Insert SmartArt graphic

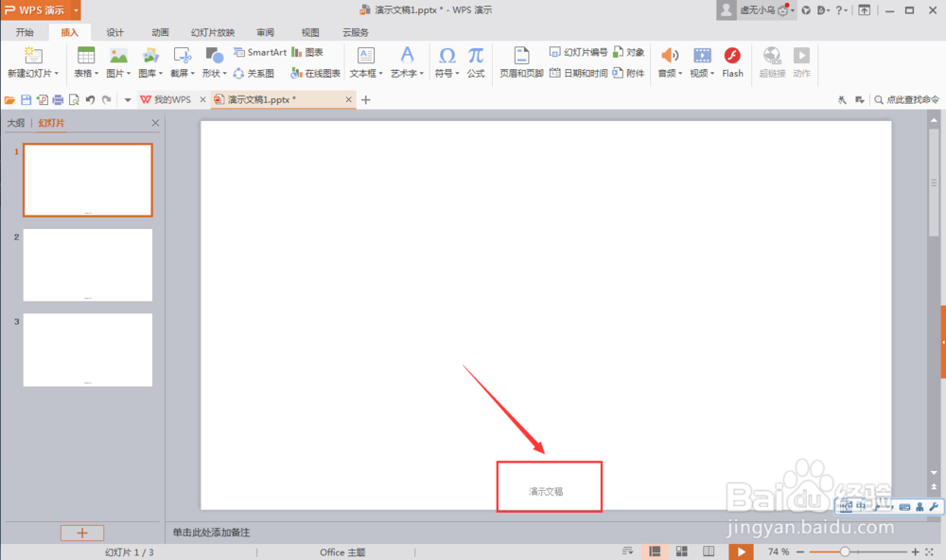[x=260, y=53]
